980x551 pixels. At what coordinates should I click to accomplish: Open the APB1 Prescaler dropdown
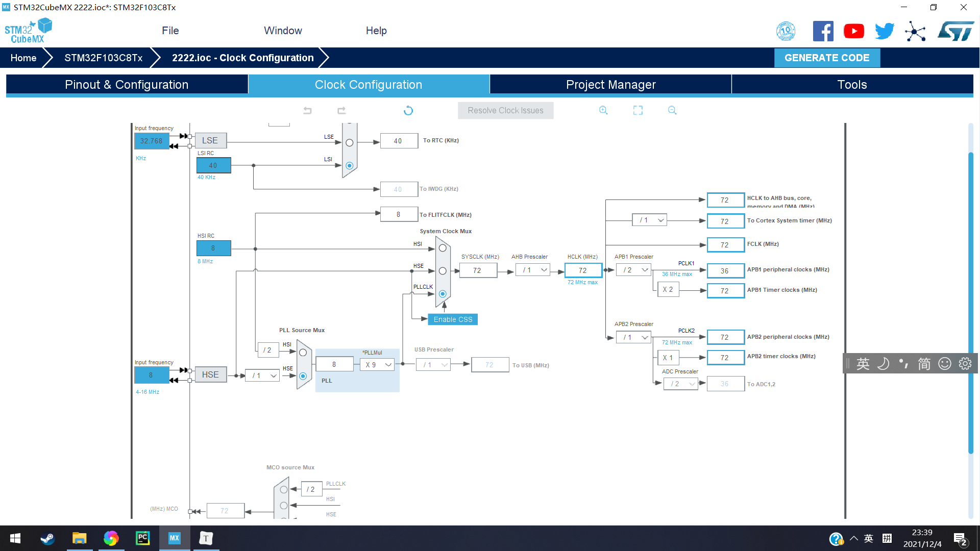pyautogui.click(x=633, y=270)
